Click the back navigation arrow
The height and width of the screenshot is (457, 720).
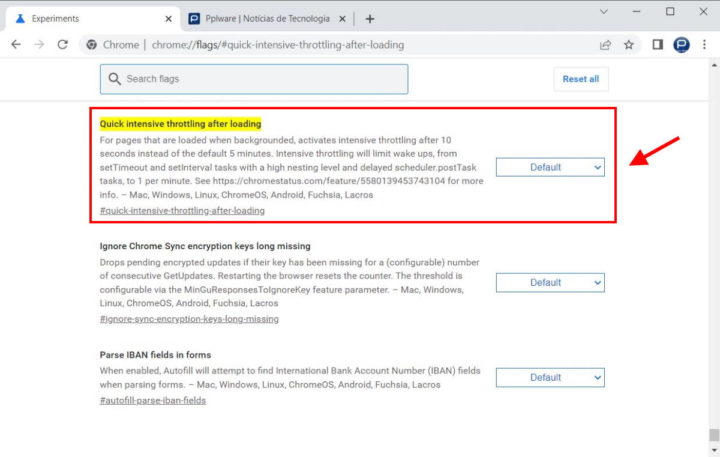[x=16, y=45]
